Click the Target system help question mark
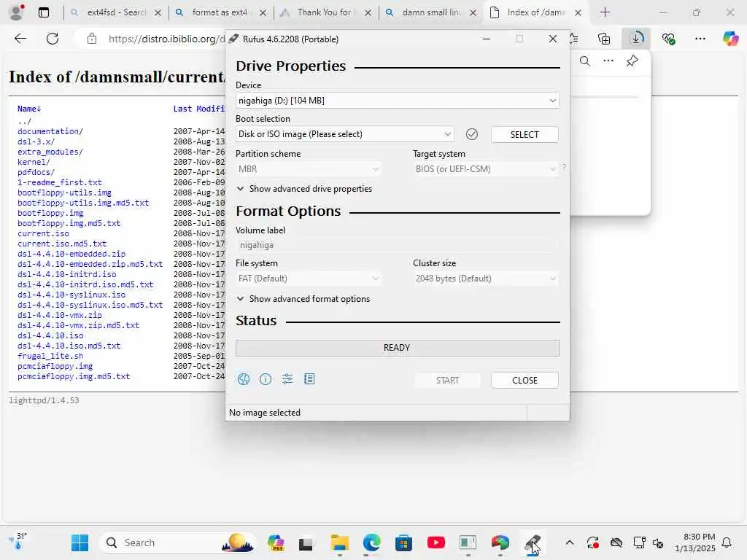747x560 pixels. tap(564, 168)
